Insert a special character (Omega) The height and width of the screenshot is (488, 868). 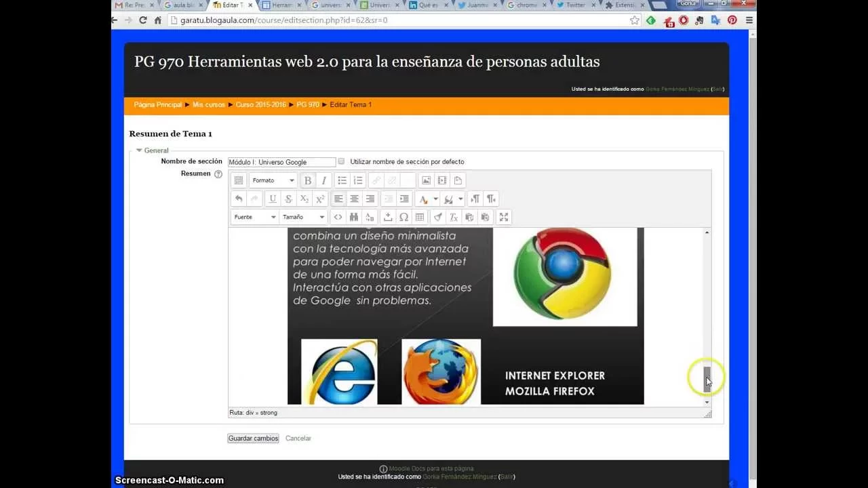point(403,217)
